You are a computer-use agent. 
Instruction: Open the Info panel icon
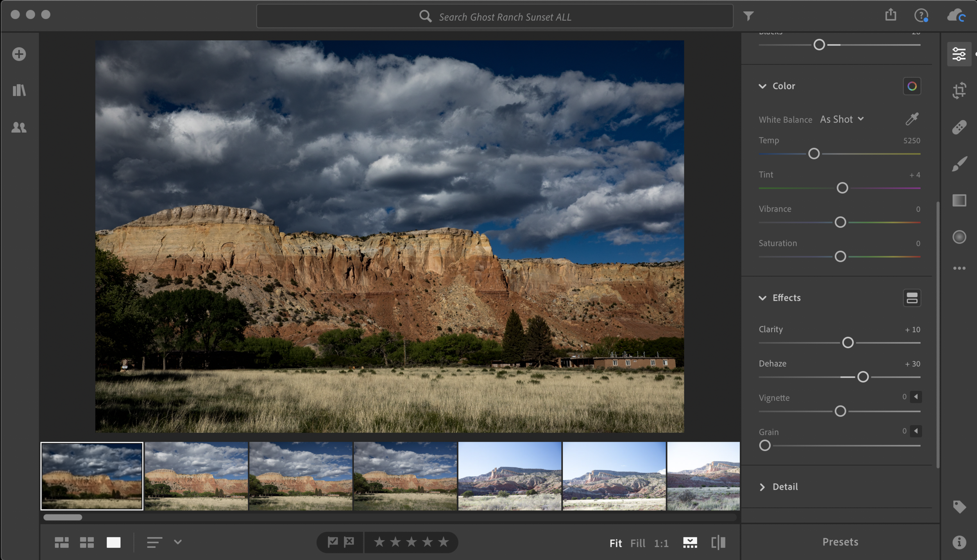pyautogui.click(x=959, y=542)
